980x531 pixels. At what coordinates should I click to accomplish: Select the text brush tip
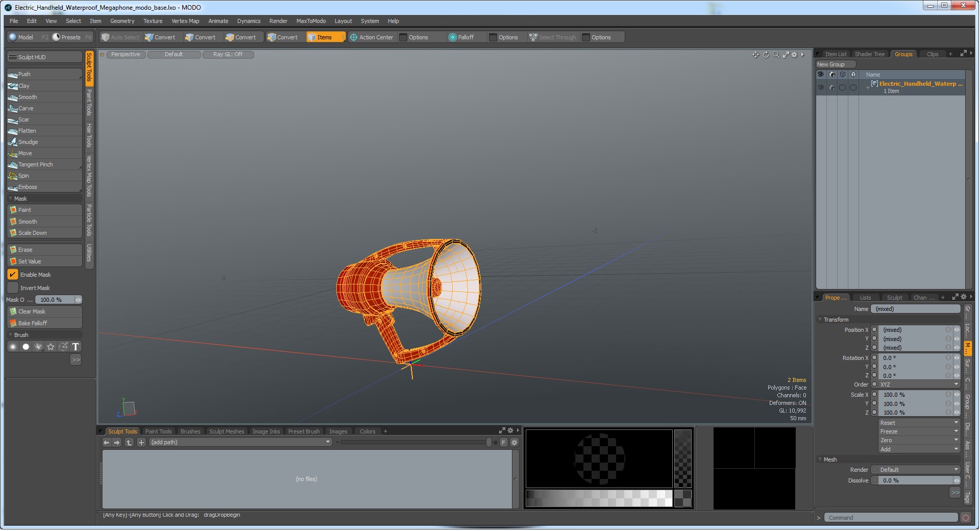76,347
